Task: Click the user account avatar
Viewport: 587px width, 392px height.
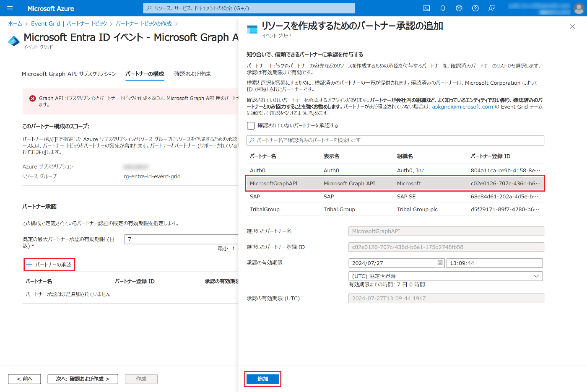Action: [579, 8]
